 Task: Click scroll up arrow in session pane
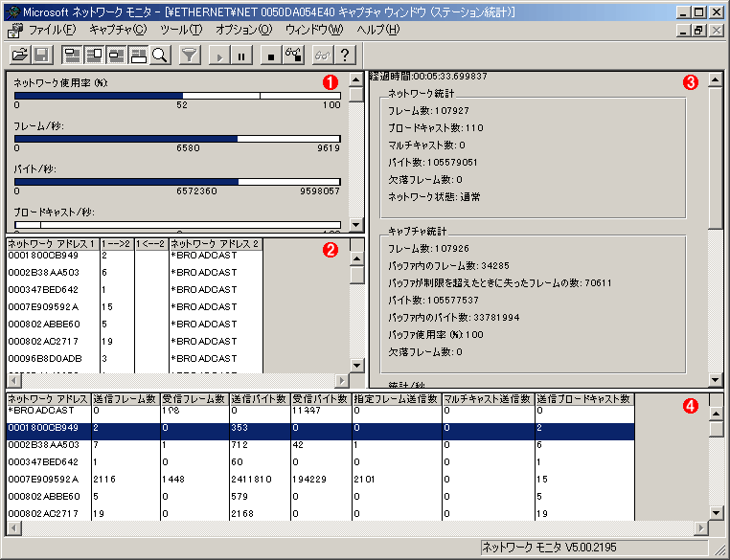356,258
